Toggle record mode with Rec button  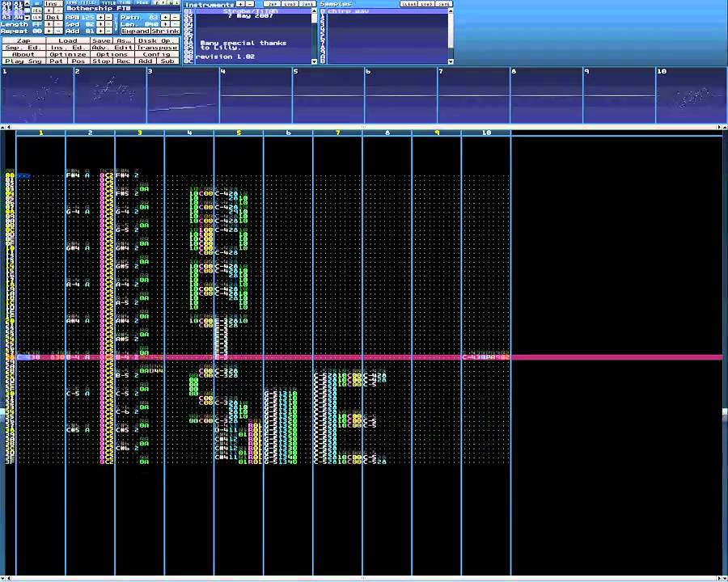pyautogui.click(x=124, y=61)
